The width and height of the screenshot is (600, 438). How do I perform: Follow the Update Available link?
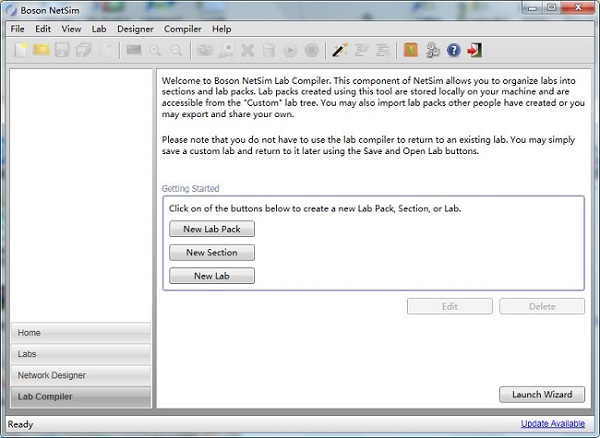(553, 423)
